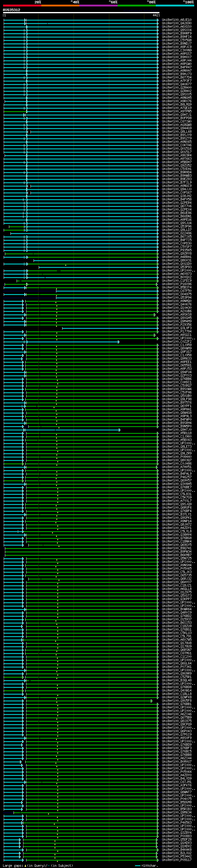Select UniRef100_P00883 entry

pyautogui.click(x=177, y=836)
